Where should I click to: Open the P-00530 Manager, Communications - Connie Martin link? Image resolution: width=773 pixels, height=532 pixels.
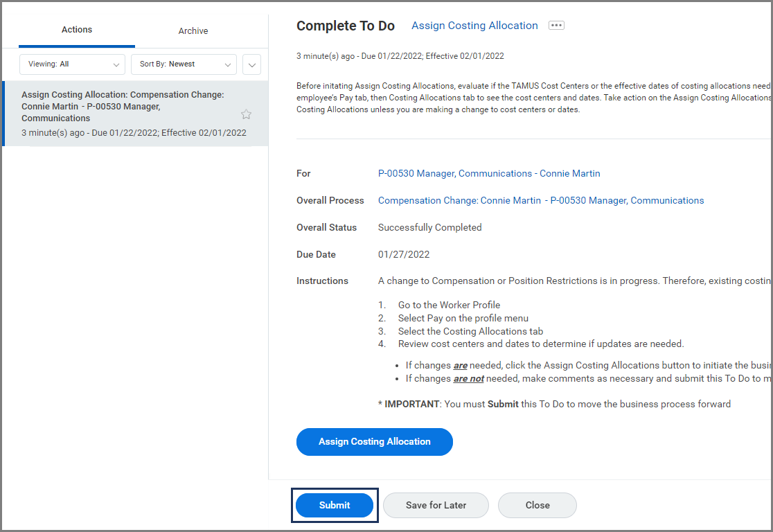coord(489,173)
